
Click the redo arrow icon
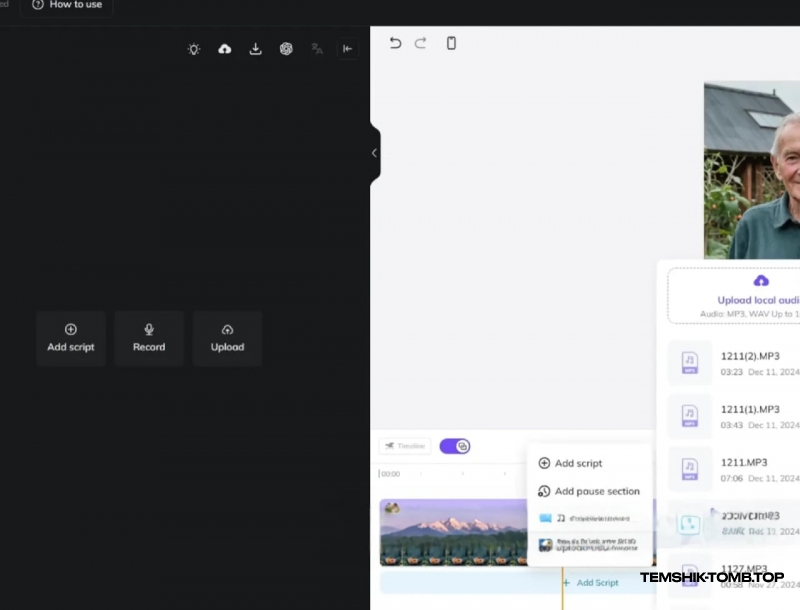click(x=421, y=43)
